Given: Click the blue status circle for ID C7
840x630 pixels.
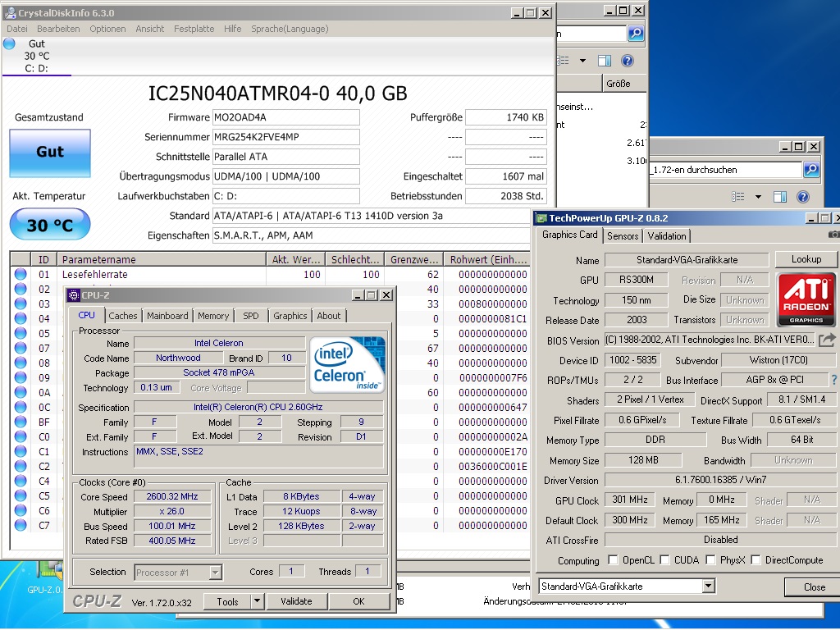Looking at the screenshot, I should (x=21, y=525).
